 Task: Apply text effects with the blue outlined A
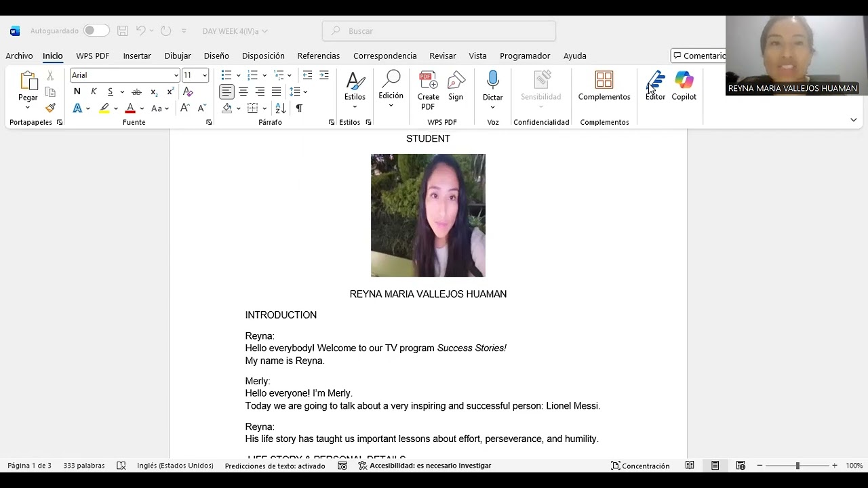pyautogui.click(x=77, y=108)
